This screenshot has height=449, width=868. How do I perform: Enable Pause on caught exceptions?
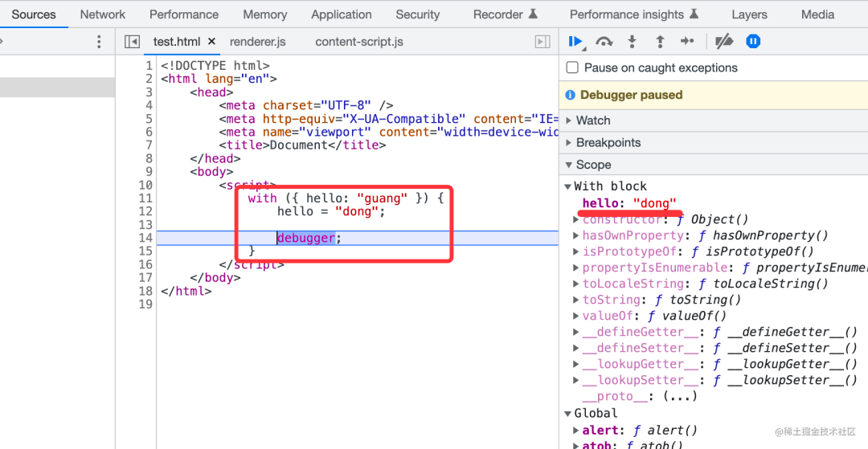tap(572, 68)
